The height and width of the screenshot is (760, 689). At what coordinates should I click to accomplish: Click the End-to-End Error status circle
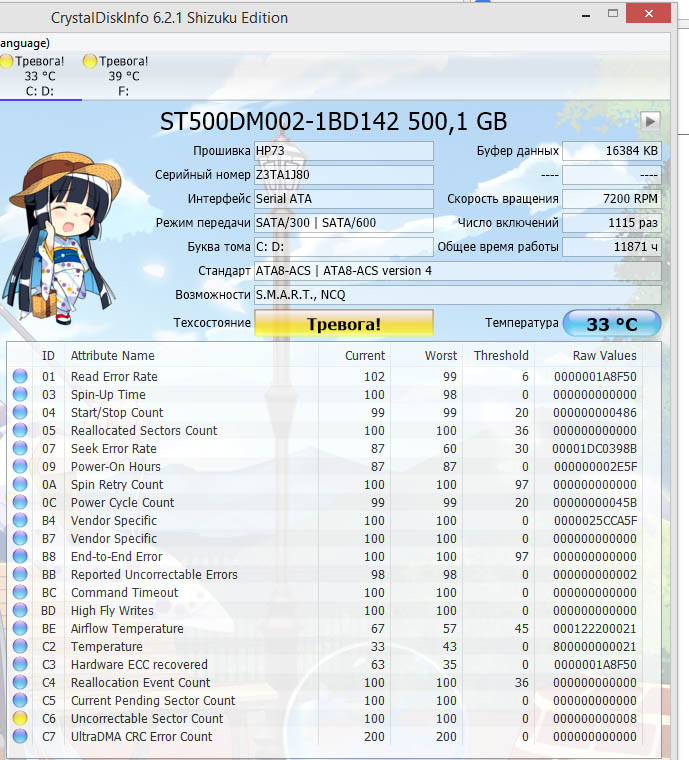20,556
